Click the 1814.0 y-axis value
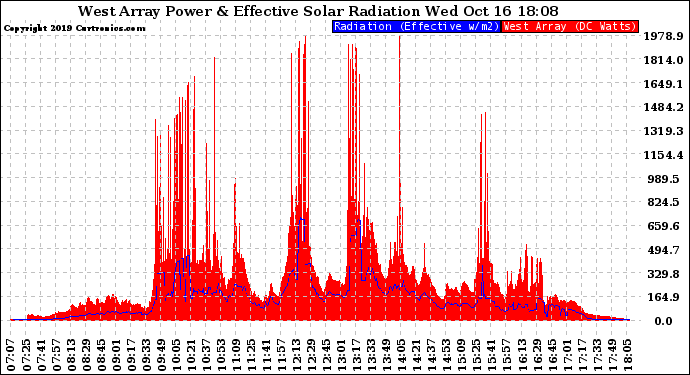The height and width of the screenshot is (375, 690). 663,60
